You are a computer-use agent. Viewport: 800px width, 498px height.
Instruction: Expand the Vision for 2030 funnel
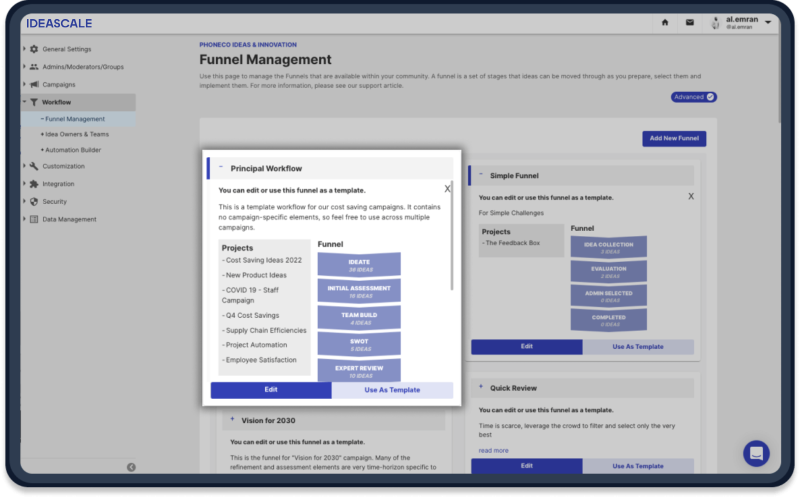[x=232, y=420]
